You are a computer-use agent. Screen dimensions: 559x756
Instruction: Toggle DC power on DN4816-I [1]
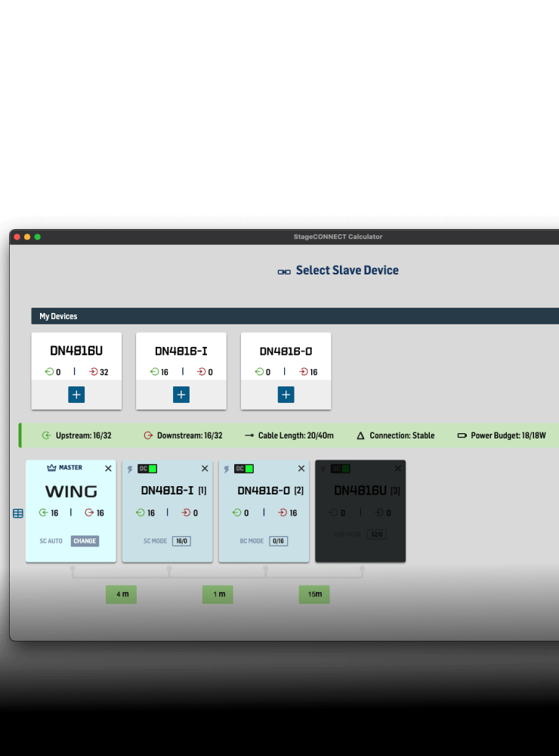[x=147, y=469]
